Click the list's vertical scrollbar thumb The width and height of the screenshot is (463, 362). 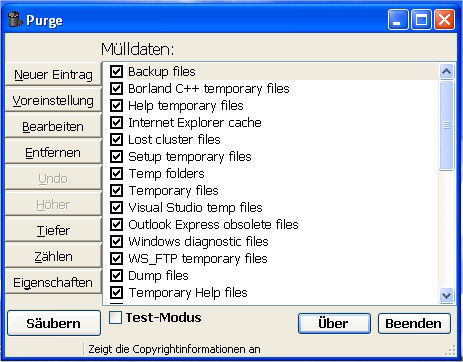click(446, 125)
